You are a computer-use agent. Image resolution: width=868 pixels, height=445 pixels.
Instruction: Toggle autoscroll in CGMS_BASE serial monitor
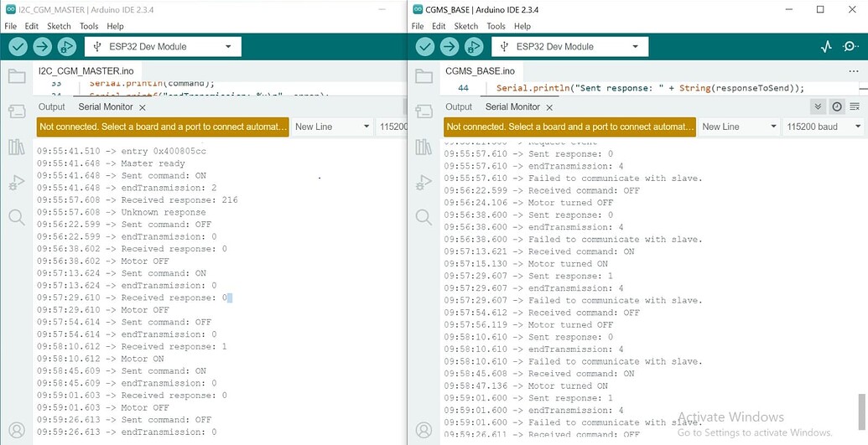tap(819, 106)
